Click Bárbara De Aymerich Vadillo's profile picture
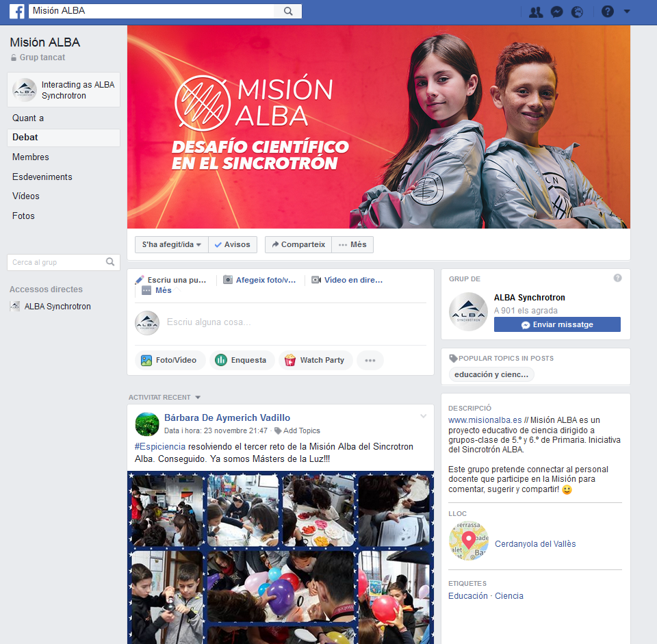 coord(147,424)
